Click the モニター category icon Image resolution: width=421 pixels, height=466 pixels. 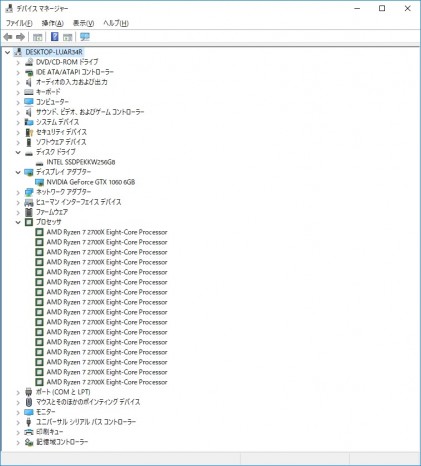coord(29,412)
